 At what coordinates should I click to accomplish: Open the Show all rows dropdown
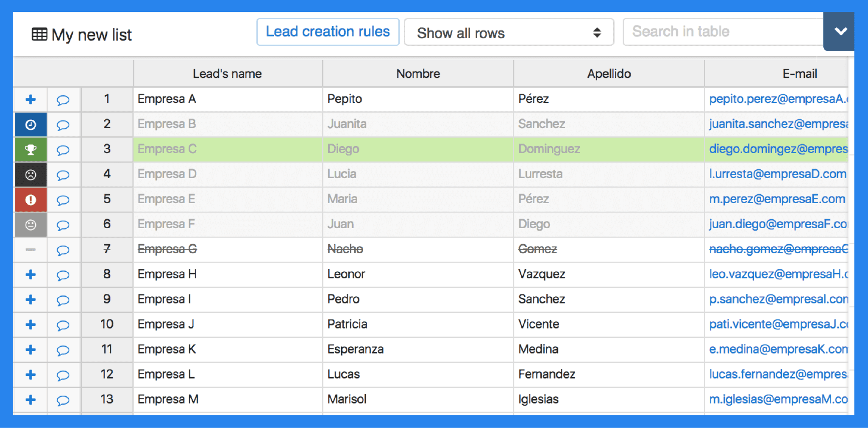509,32
